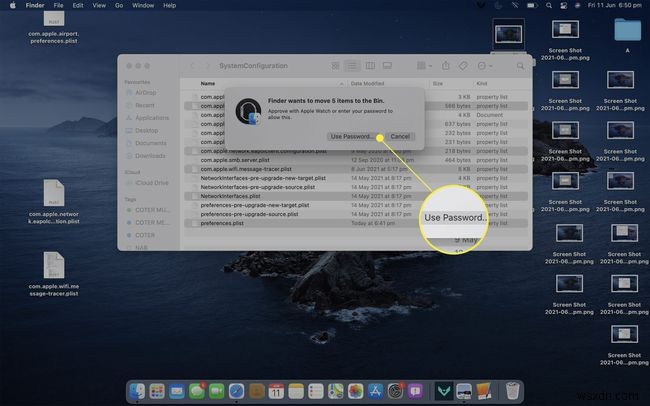650x406 pixels.
Task: Go forward in the Finder window
Action: [208, 66]
